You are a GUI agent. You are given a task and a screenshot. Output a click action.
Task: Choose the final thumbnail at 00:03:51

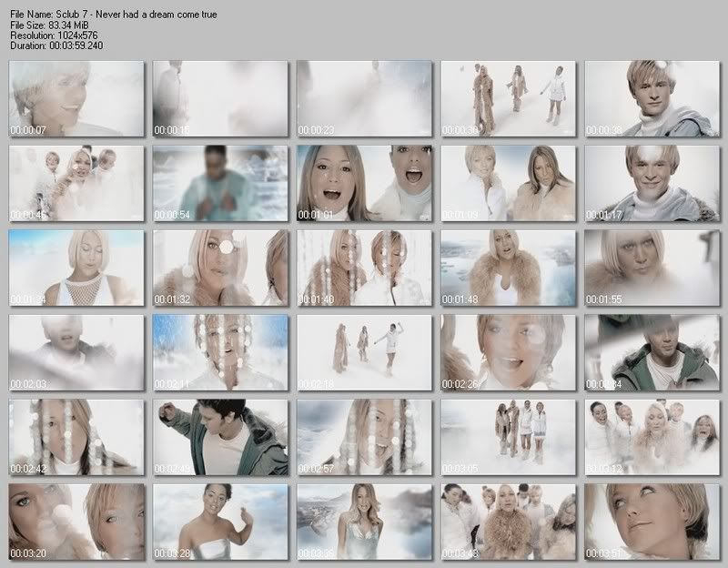[x=652, y=522]
